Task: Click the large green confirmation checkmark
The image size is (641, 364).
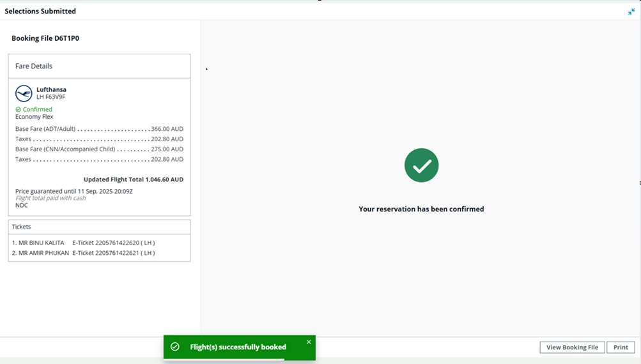Action: pos(421,165)
